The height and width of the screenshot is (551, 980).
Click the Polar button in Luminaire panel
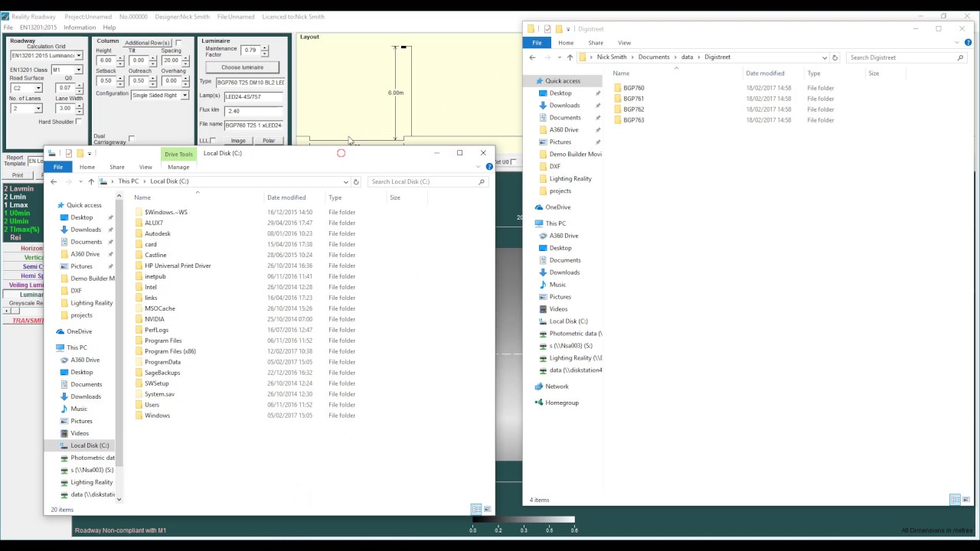[x=269, y=141]
